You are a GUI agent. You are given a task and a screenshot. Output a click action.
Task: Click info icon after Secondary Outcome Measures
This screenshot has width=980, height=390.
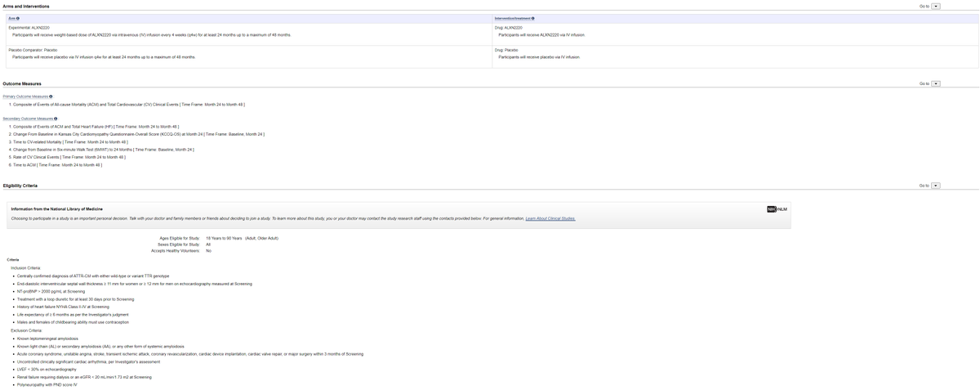click(x=55, y=119)
